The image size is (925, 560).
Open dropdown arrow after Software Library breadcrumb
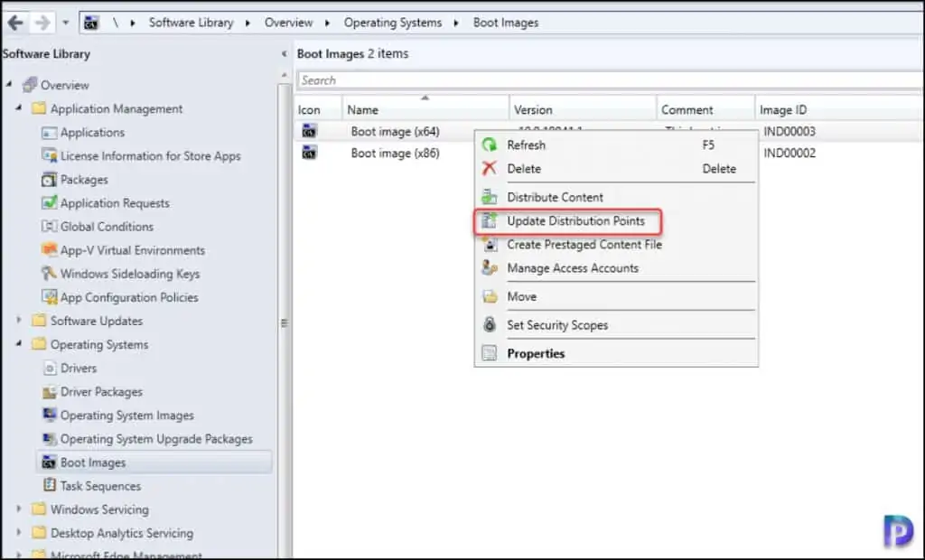(248, 23)
